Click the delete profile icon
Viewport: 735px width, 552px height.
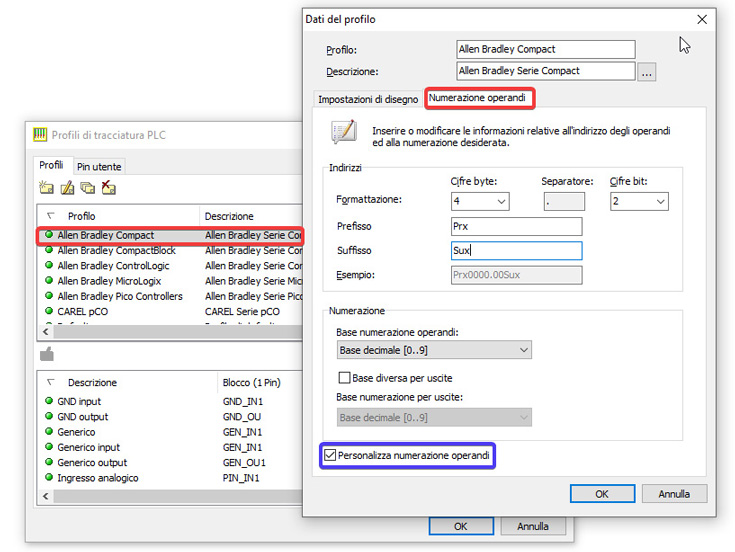pyautogui.click(x=108, y=188)
